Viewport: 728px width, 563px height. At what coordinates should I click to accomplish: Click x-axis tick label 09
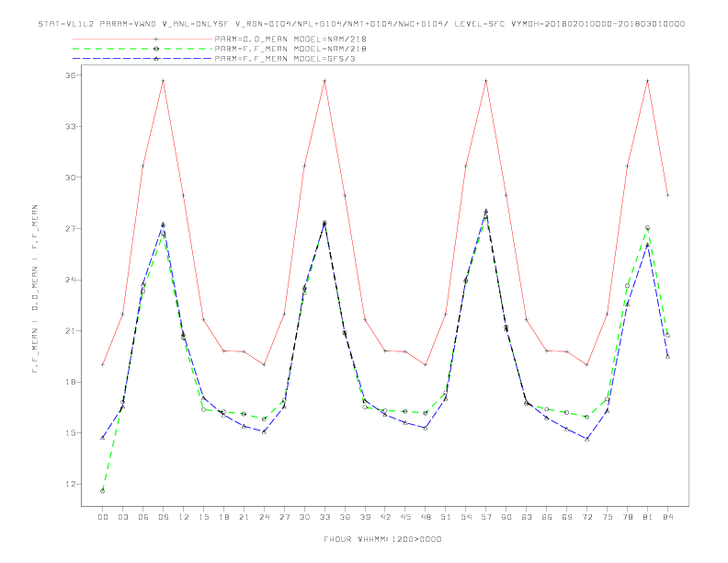[x=163, y=517]
